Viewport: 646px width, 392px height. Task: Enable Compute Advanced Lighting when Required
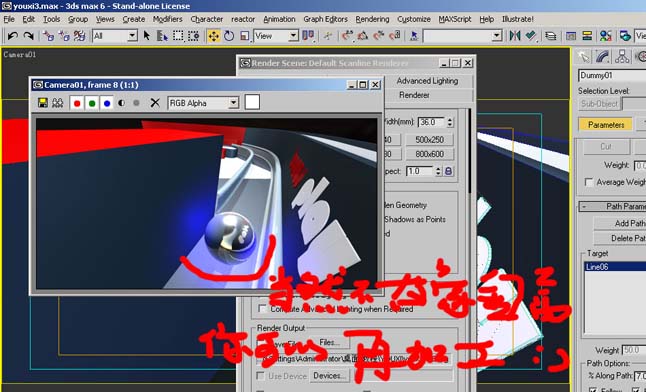point(262,309)
